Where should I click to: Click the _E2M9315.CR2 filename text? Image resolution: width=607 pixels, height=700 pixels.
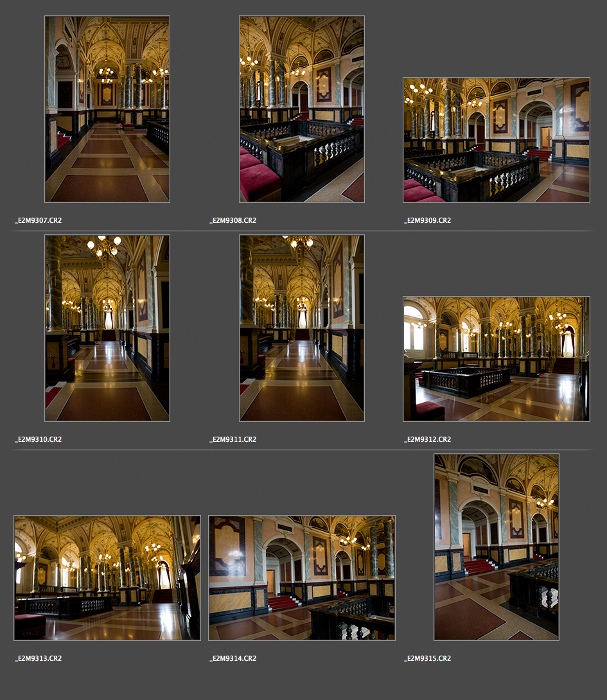click(x=428, y=659)
